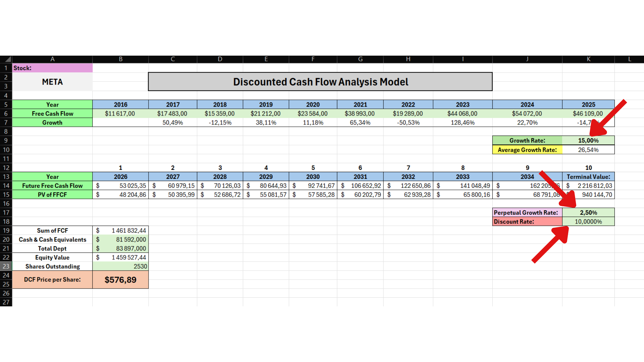The image size is (644, 362).
Task: Click the growth value -50,53%
Action: (x=408, y=122)
